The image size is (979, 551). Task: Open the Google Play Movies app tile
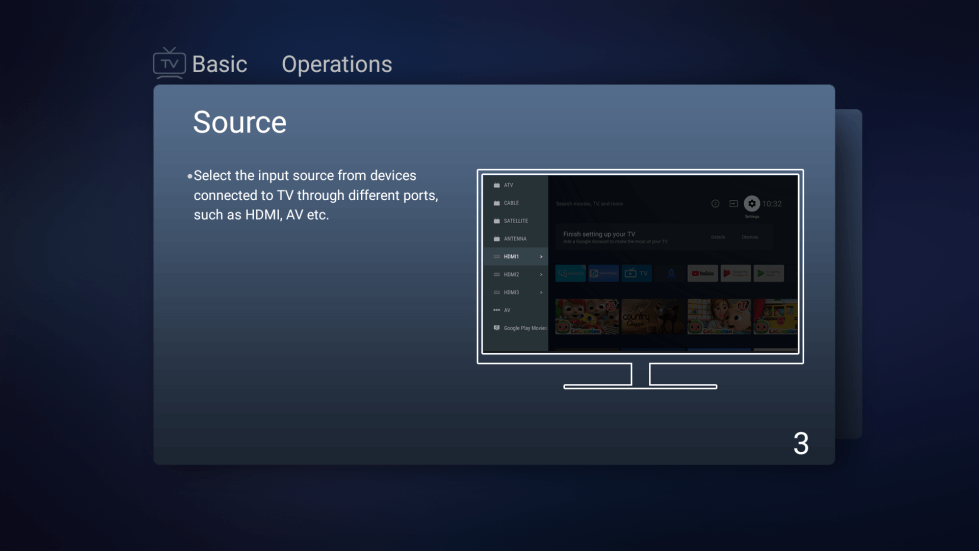tap(735, 273)
